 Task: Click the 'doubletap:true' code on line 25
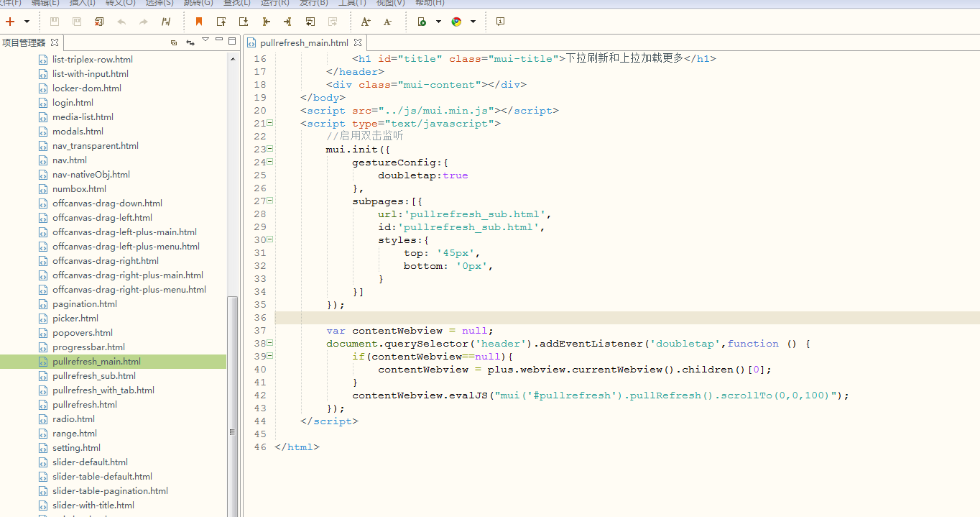coord(423,175)
